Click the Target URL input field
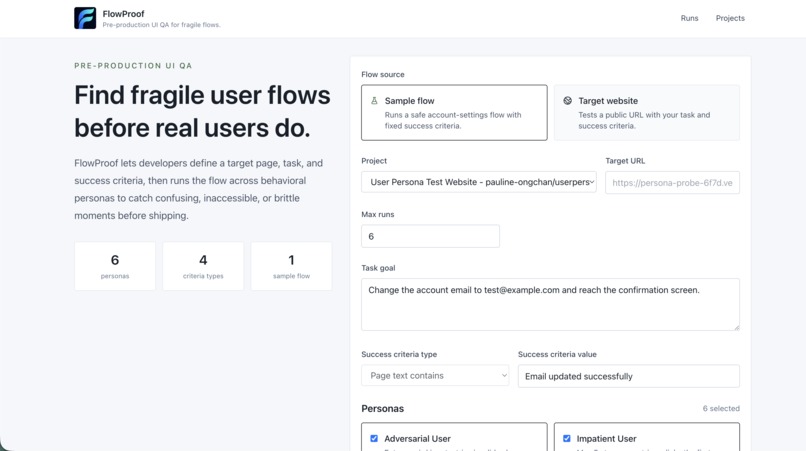Image resolution: width=806 pixels, height=451 pixels. (672, 183)
